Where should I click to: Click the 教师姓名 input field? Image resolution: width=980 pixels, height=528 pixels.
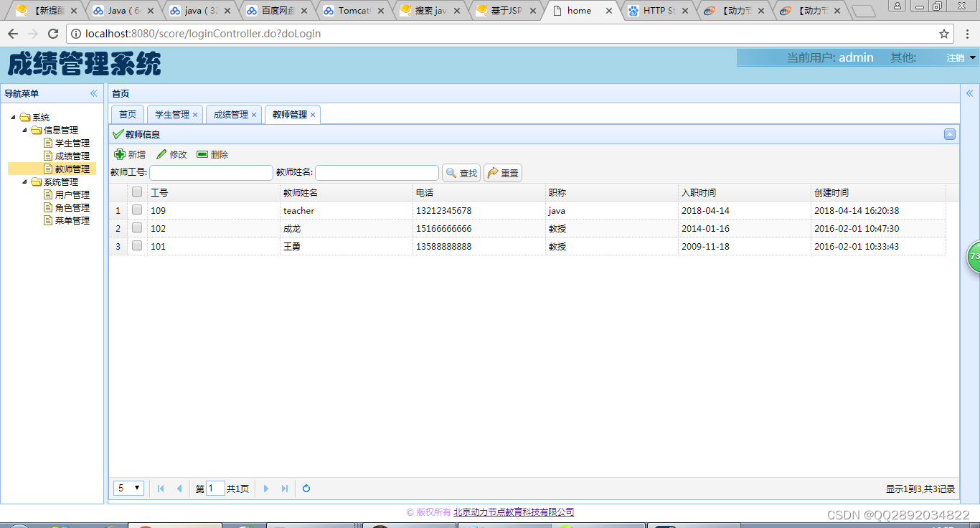point(377,173)
